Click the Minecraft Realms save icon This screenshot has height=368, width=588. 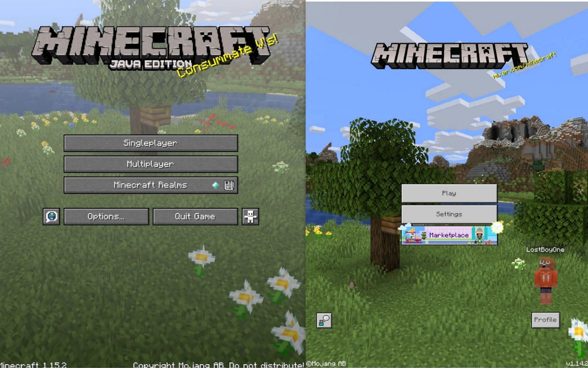(228, 185)
